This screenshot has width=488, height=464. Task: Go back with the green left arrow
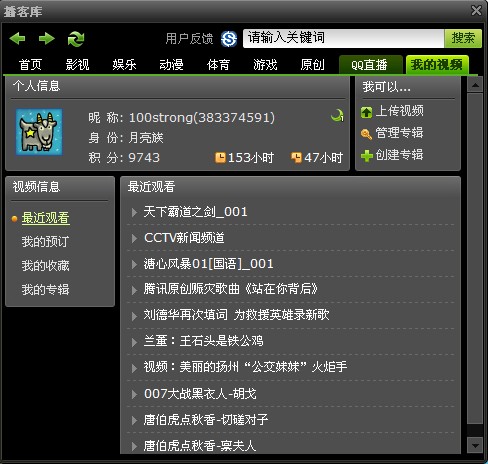tap(17, 39)
